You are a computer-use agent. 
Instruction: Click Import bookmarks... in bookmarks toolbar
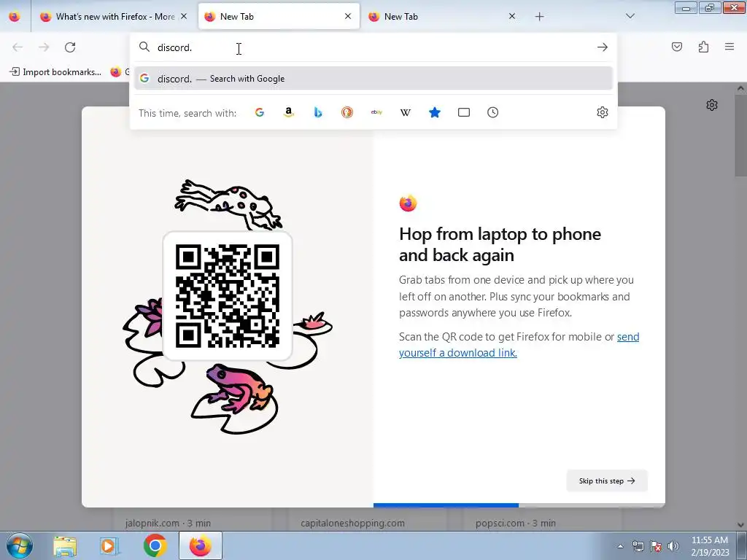pyautogui.click(x=55, y=72)
